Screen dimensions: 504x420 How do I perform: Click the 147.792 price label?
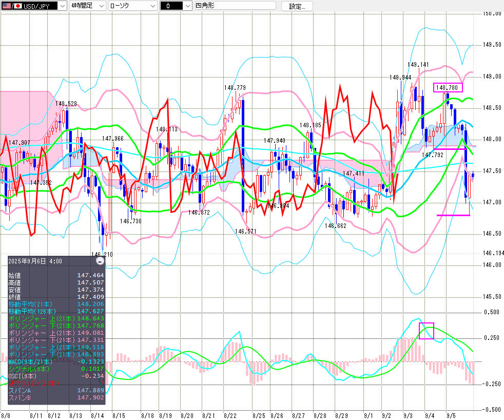point(432,155)
